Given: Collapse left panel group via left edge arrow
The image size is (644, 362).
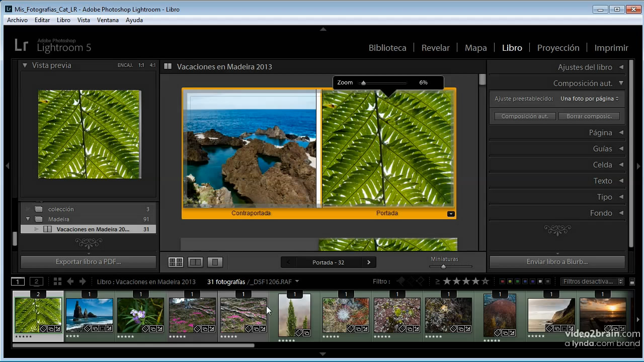Looking at the screenshot, I should pyautogui.click(x=7, y=165).
